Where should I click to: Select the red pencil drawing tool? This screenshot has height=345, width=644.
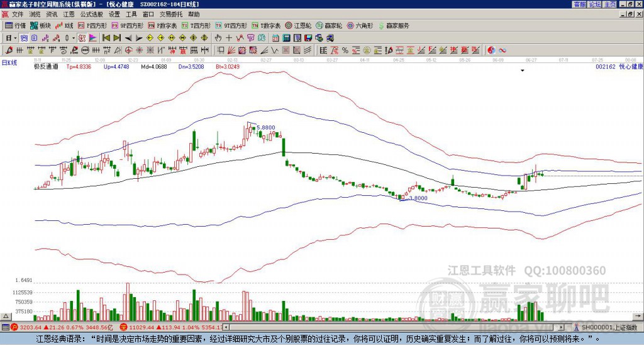(9, 50)
